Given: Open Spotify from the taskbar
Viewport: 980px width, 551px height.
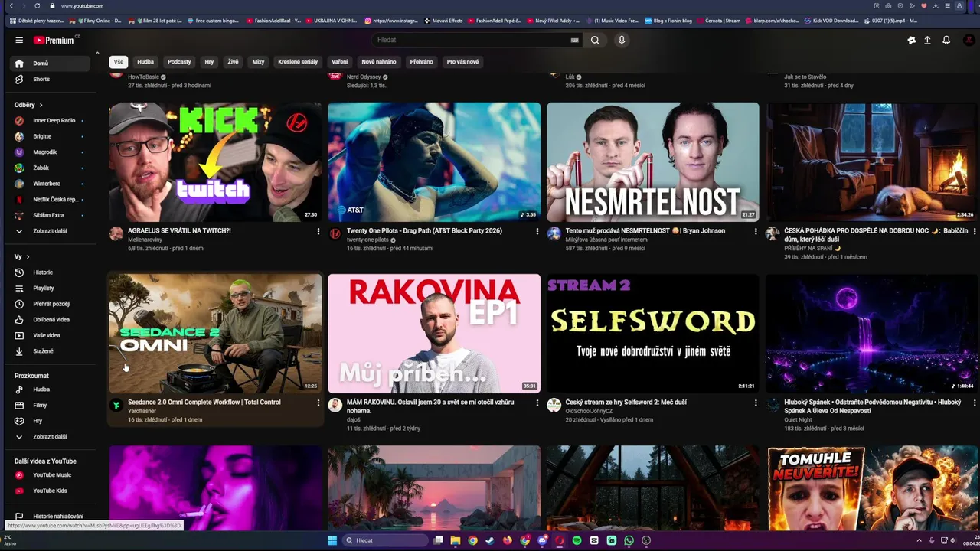Looking at the screenshot, I should click(577, 540).
